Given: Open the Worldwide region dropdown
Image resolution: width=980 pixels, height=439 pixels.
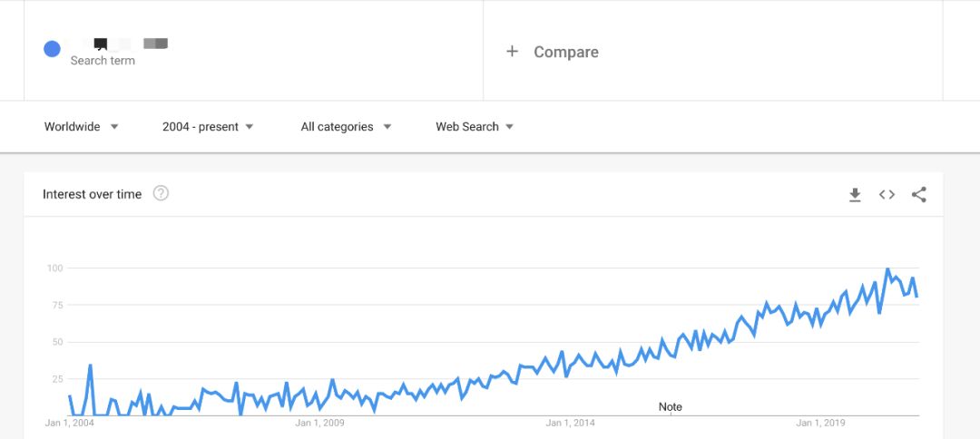Looking at the screenshot, I should [x=82, y=127].
